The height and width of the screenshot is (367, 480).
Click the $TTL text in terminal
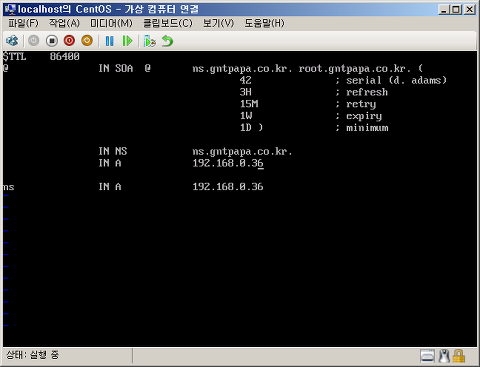[14, 56]
